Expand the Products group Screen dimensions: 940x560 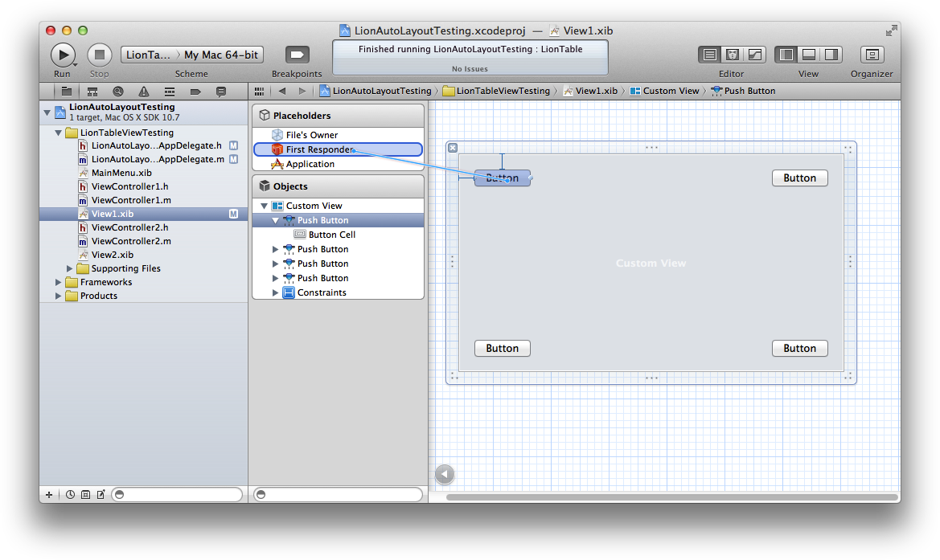58,296
